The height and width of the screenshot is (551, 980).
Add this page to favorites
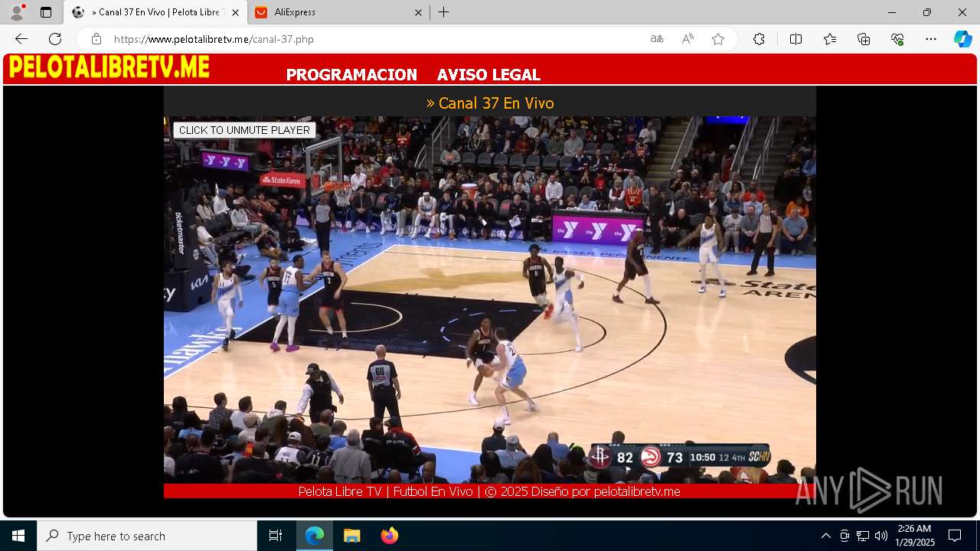(718, 39)
